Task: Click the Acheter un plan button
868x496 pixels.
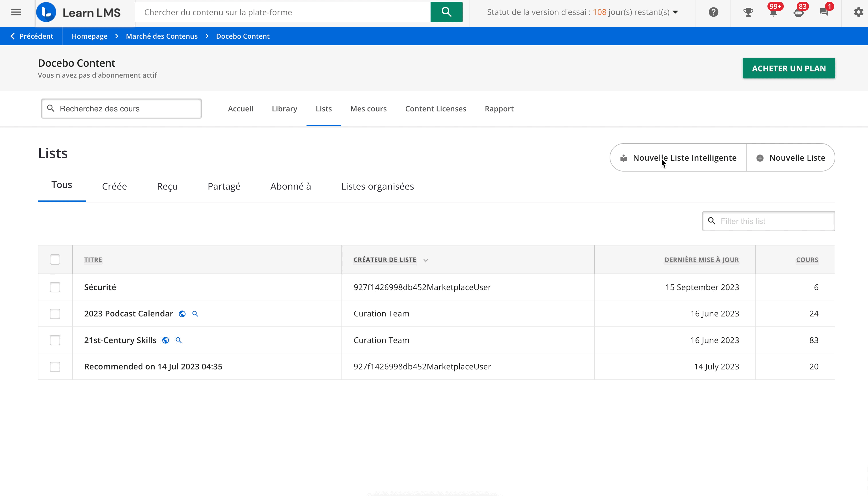Action: coord(789,68)
